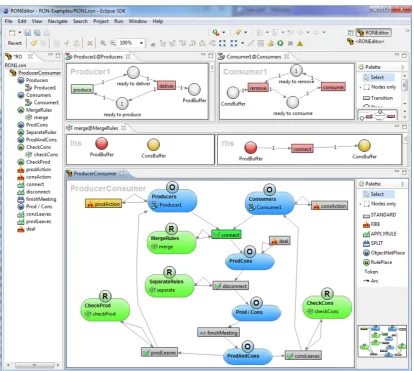The width and height of the screenshot is (414, 371).
Task: Expand the lower Palette flyout arrow
Action: point(403,184)
